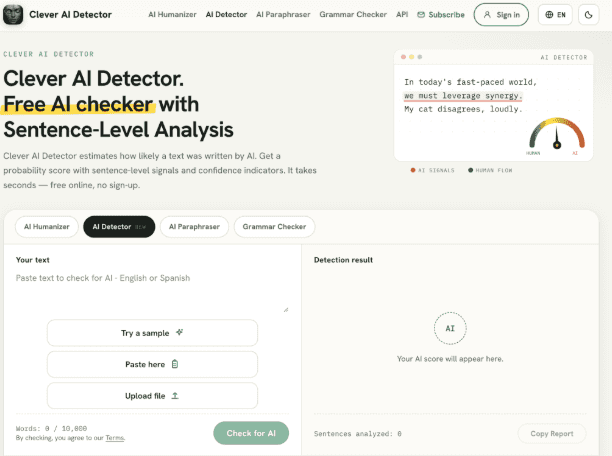The image size is (612, 456).
Task: Switch to the Grammar Checker tool tab
Action: pos(274,227)
